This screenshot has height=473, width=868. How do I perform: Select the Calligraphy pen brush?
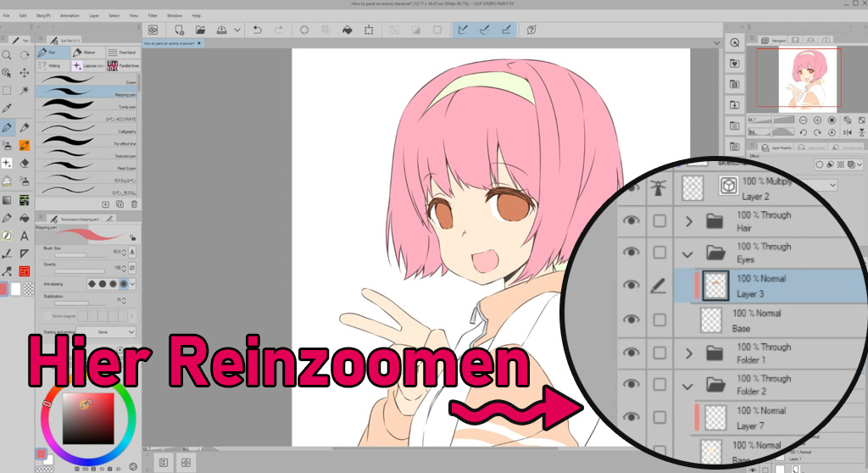coord(89,131)
